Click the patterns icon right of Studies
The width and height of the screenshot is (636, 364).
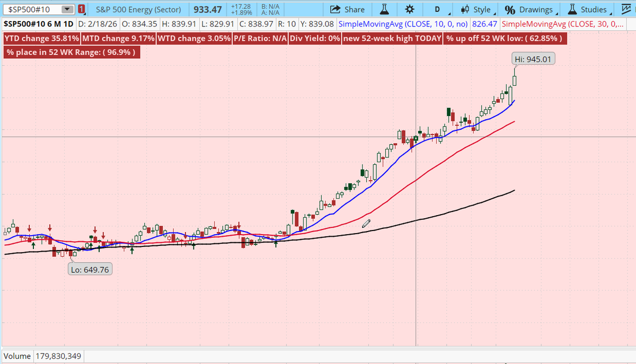tap(626, 10)
